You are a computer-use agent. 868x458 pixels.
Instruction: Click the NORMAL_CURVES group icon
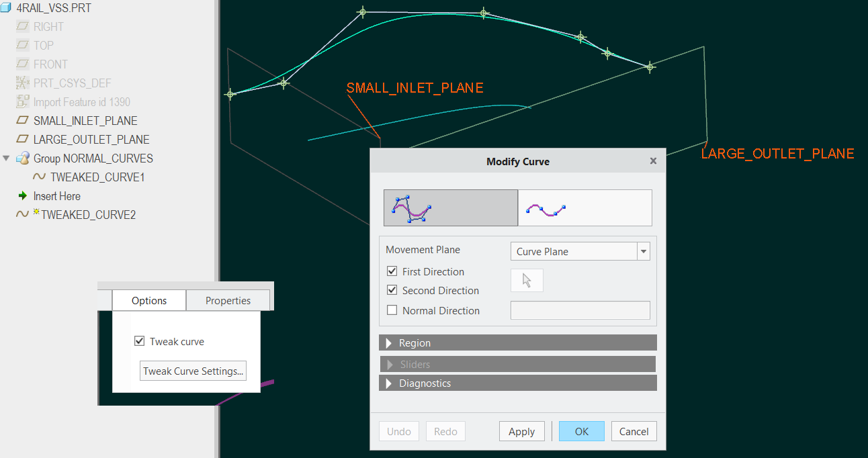click(x=23, y=158)
